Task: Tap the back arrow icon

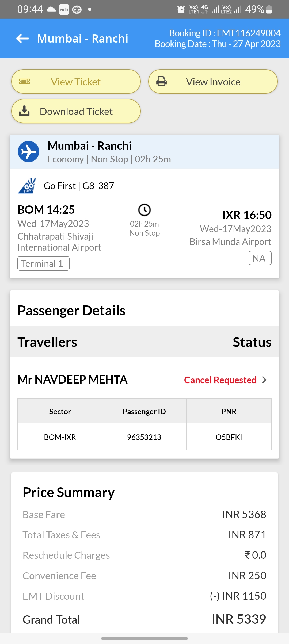Action: point(22,39)
